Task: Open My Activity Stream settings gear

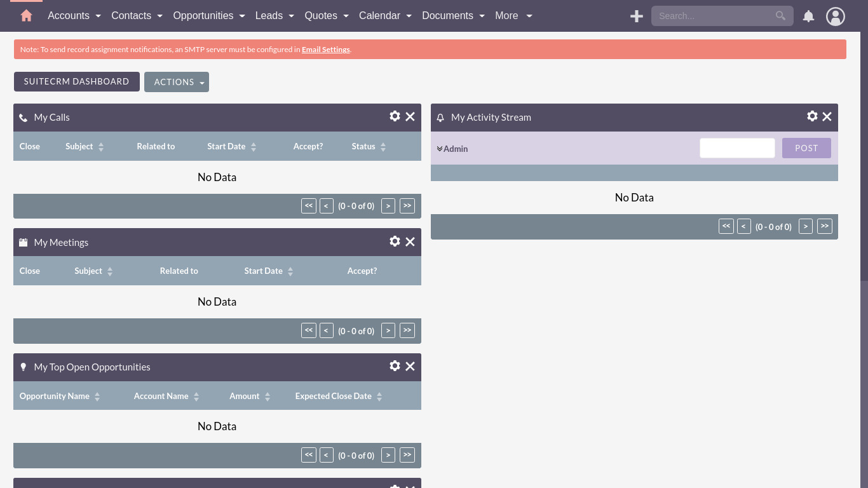Action: pyautogui.click(x=812, y=116)
